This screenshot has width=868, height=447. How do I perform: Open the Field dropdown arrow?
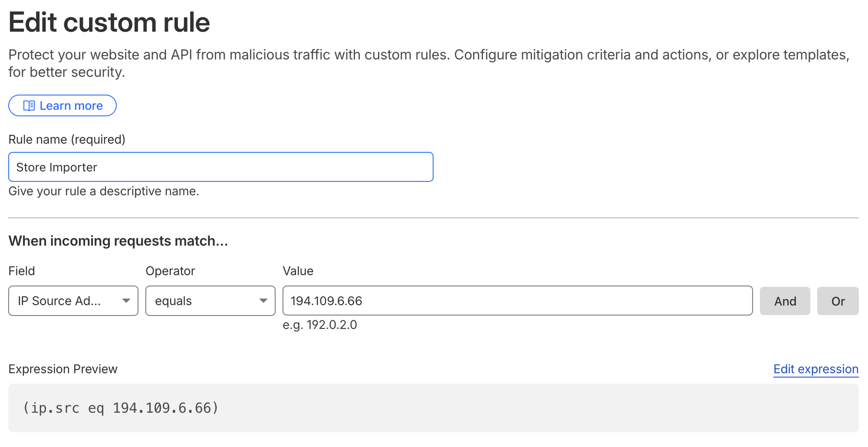(127, 301)
